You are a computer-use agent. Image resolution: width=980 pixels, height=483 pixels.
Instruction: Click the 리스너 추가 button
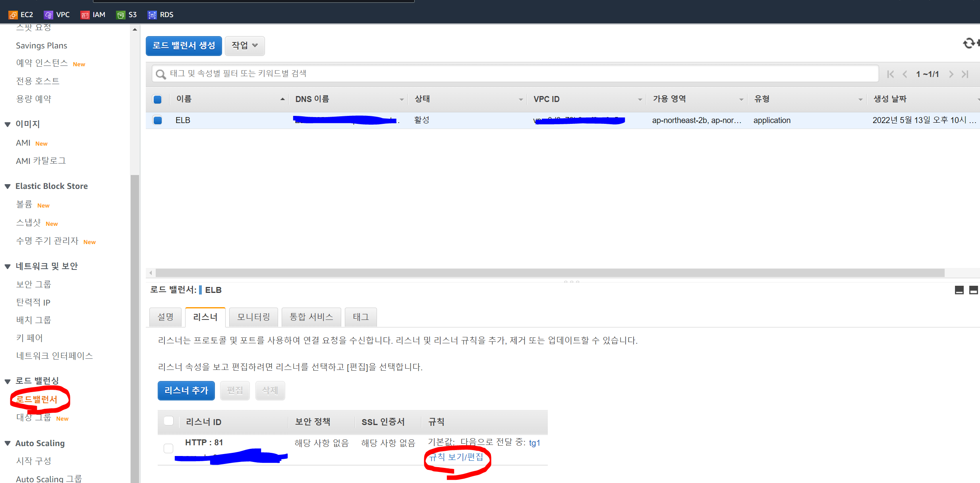(186, 391)
